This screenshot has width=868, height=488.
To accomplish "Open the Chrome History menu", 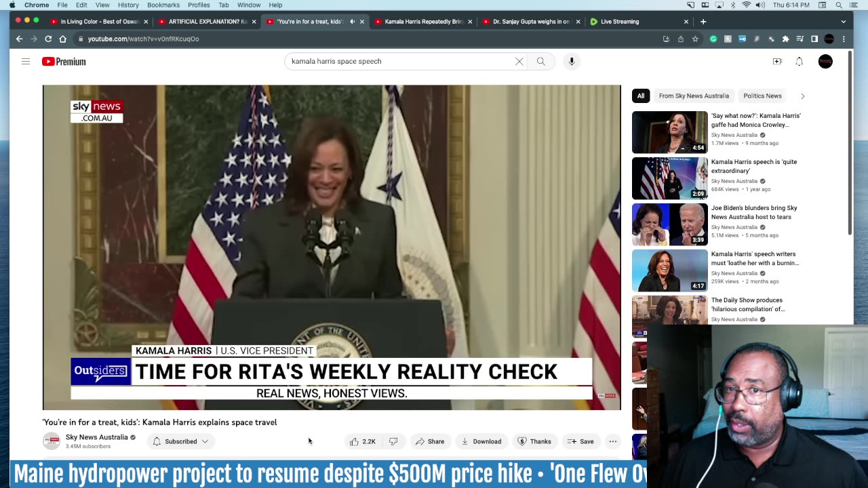I will [128, 5].
